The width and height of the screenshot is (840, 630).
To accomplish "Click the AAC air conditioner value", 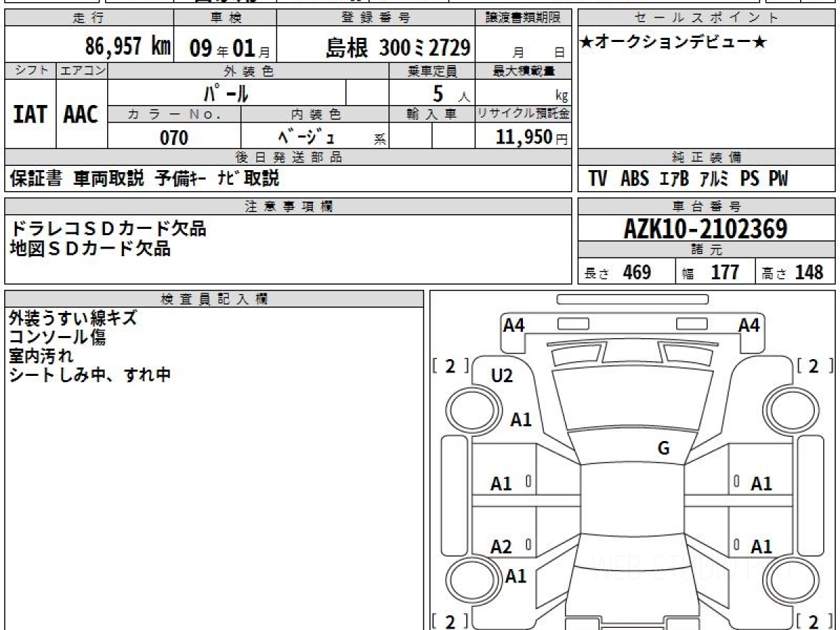I will tap(81, 114).
